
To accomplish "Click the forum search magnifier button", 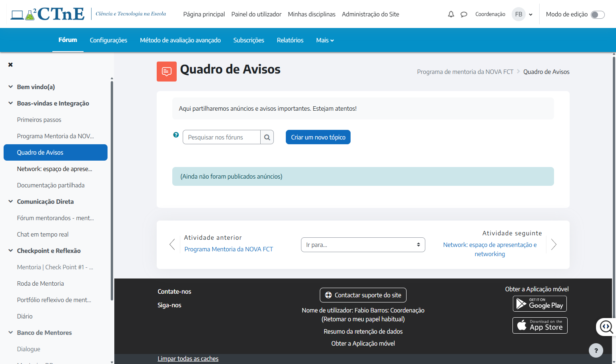I will (267, 137).
